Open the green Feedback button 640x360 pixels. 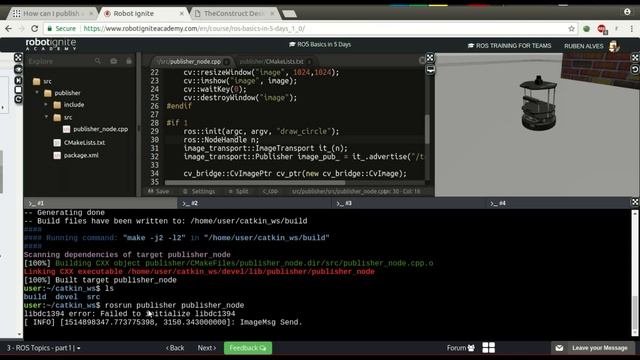(248, 348)
